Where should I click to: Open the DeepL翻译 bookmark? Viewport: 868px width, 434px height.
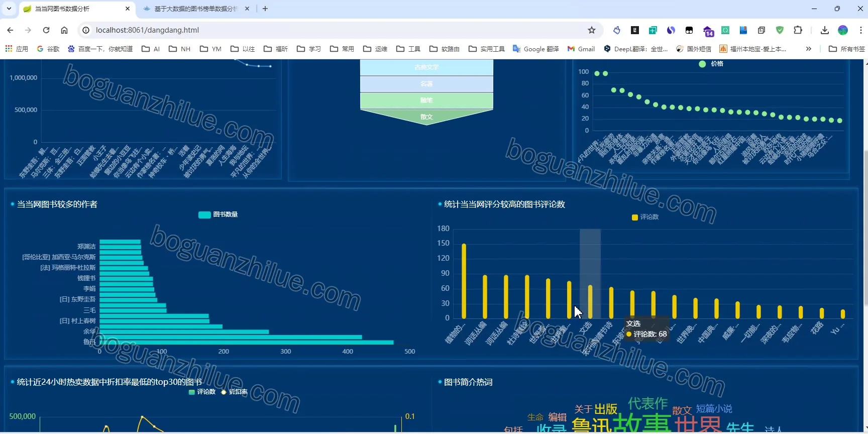(x=636, y=49)
